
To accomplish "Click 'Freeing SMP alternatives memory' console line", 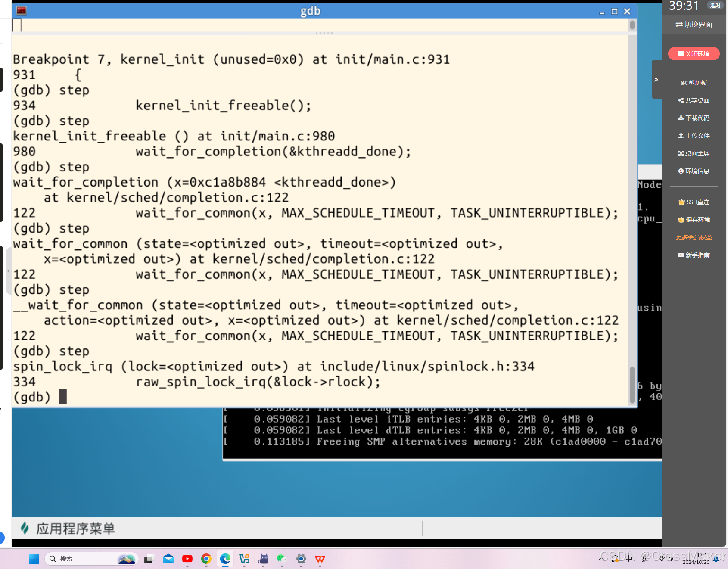I will 442,442.
